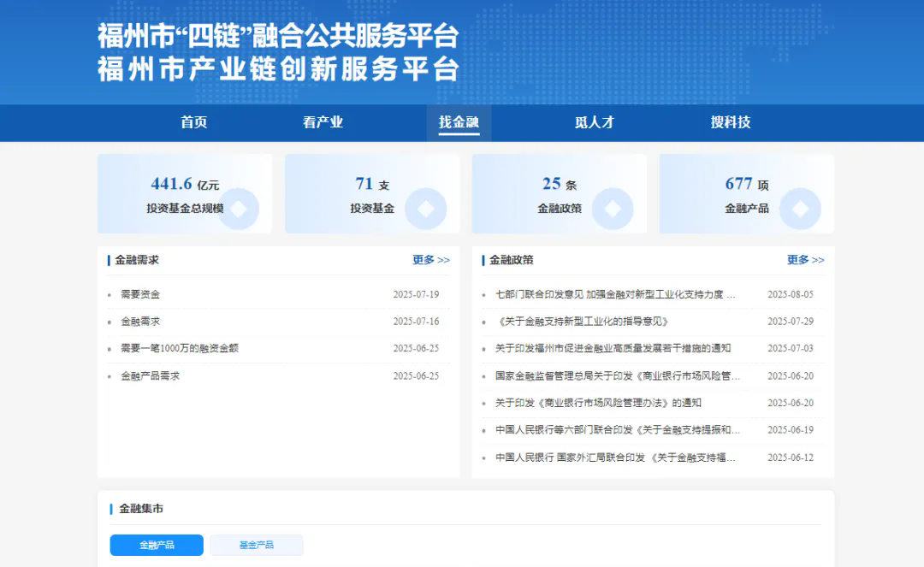Select the 找金融 navigation tab
Image resolution: width=924 pixels, height=567 pixels.
(x=459, y=122)
